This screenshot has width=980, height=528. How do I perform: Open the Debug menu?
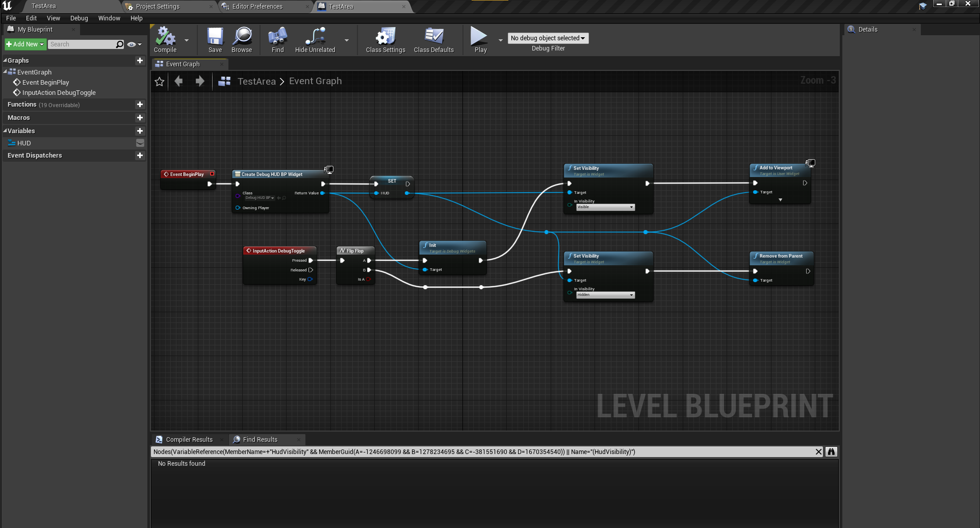tap(79, 18)
